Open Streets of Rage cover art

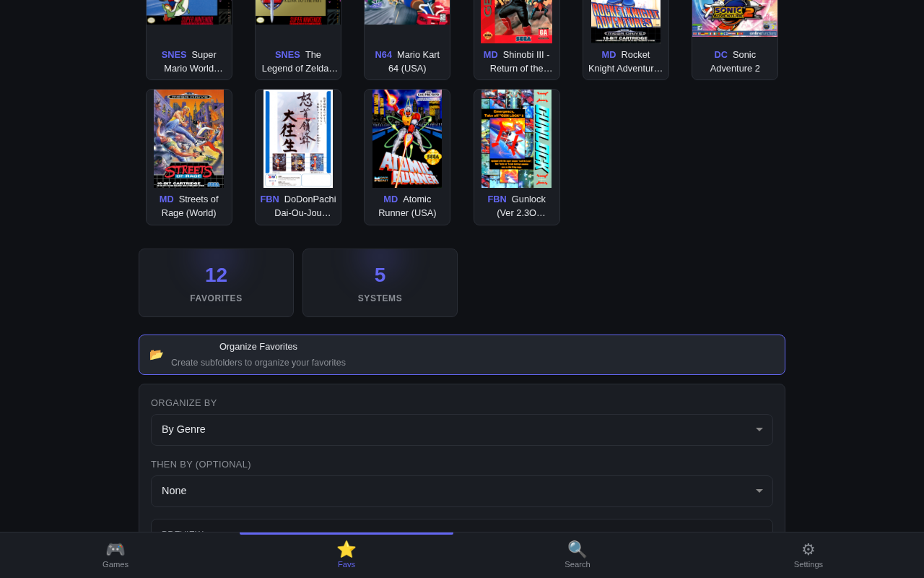pos(189,139)
